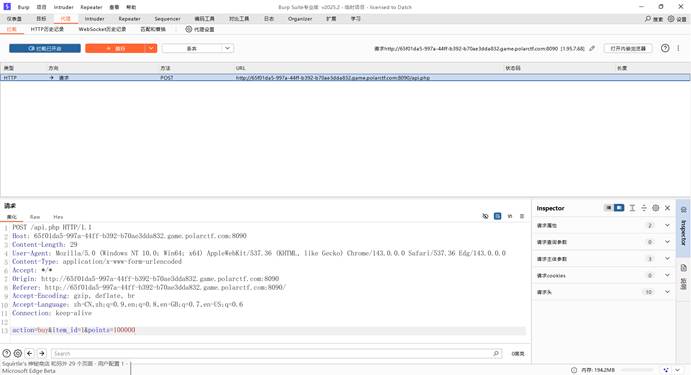Switch request view to Hex tab
This screenshot has height=375, width=691.
click(58, 217)
